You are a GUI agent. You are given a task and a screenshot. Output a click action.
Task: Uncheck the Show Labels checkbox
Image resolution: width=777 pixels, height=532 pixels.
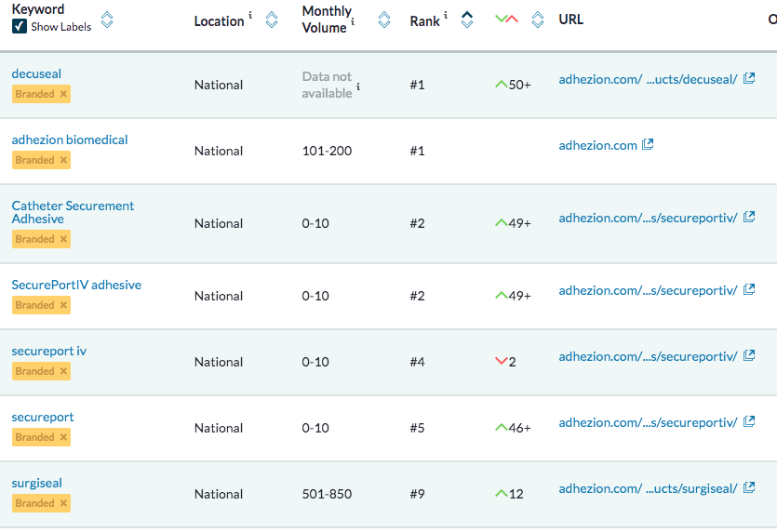point(19,27)
